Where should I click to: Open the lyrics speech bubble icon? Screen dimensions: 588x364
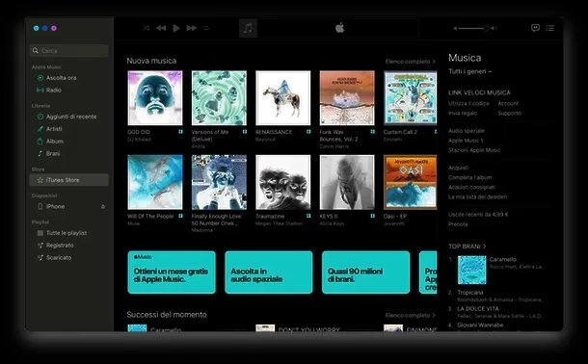(535, 28)
